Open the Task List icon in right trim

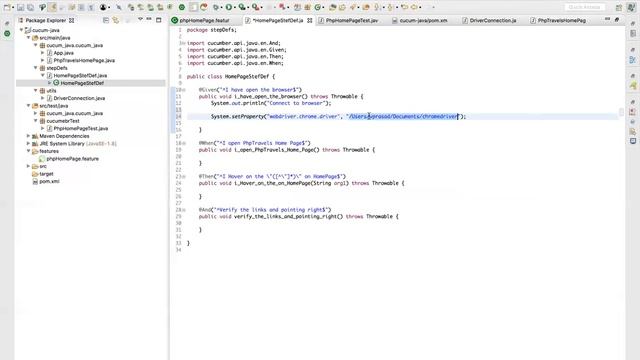tap(633, 33)
